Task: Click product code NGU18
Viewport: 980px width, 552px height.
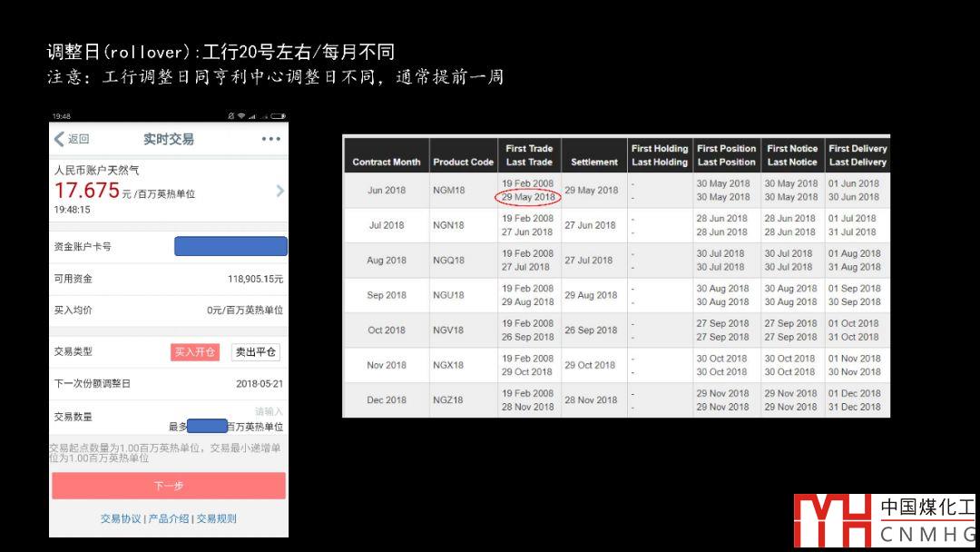Action: click(x=448, y=295)
